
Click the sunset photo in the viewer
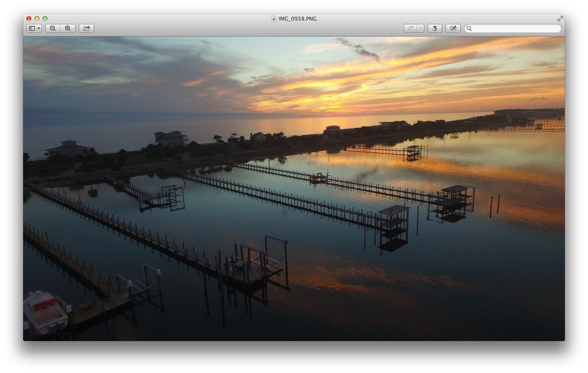(294, 189)
